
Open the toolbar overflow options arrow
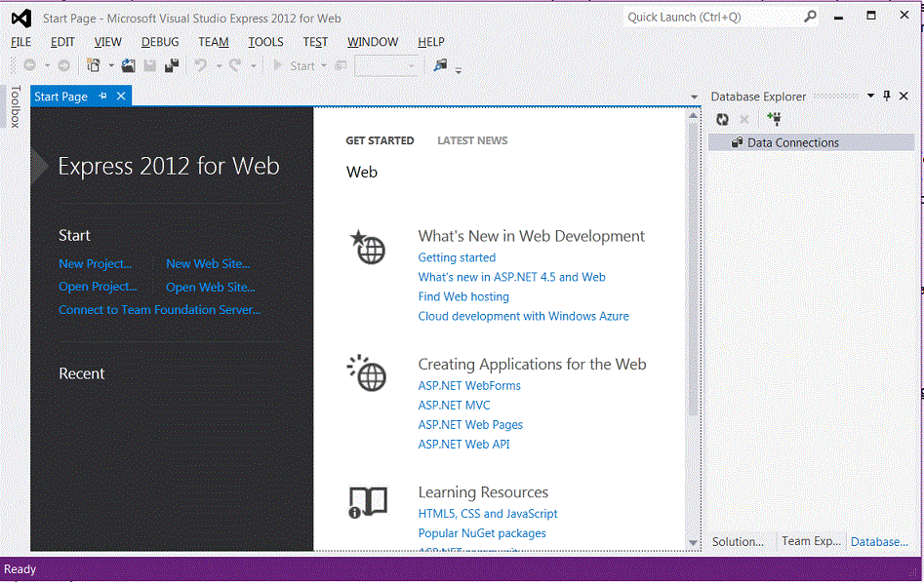tap(459, 71)
